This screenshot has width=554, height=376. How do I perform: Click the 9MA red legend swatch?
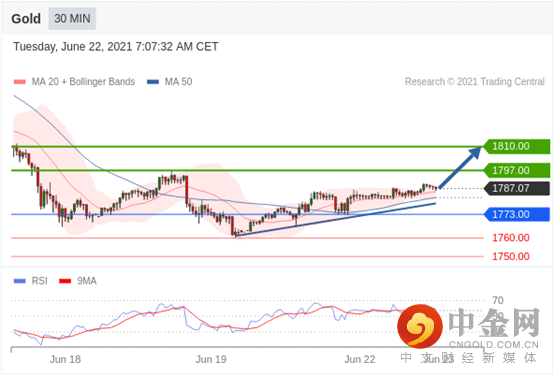[x=65, y=281]
